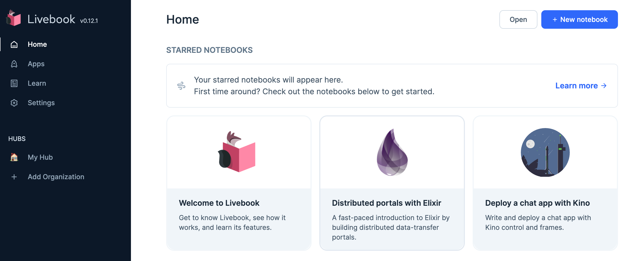Click the Learn news page icon
This screenshot has width=644, height=261.
tap(14, 83)
